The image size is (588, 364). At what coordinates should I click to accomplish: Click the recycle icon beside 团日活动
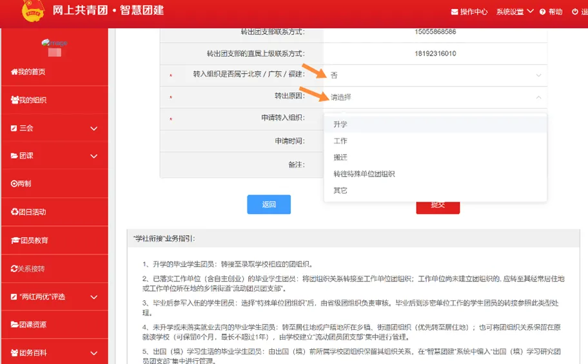(15, 212)
